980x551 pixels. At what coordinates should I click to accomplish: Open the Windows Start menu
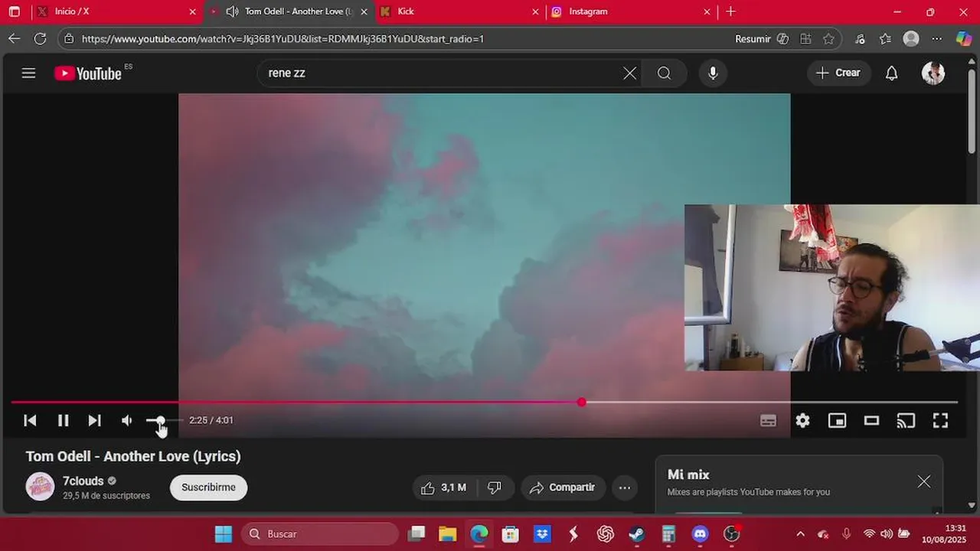[x=223, y=533]
